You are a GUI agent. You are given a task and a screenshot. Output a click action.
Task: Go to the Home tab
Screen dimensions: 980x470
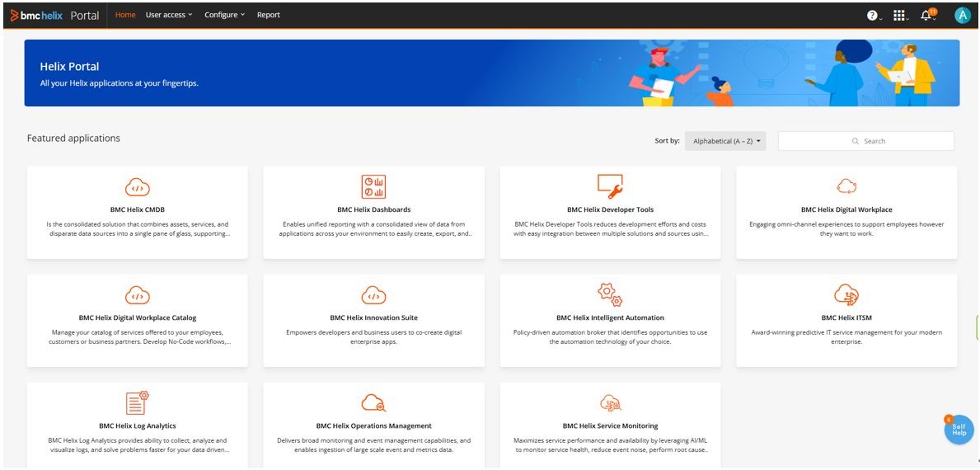(x=125, y=15)
